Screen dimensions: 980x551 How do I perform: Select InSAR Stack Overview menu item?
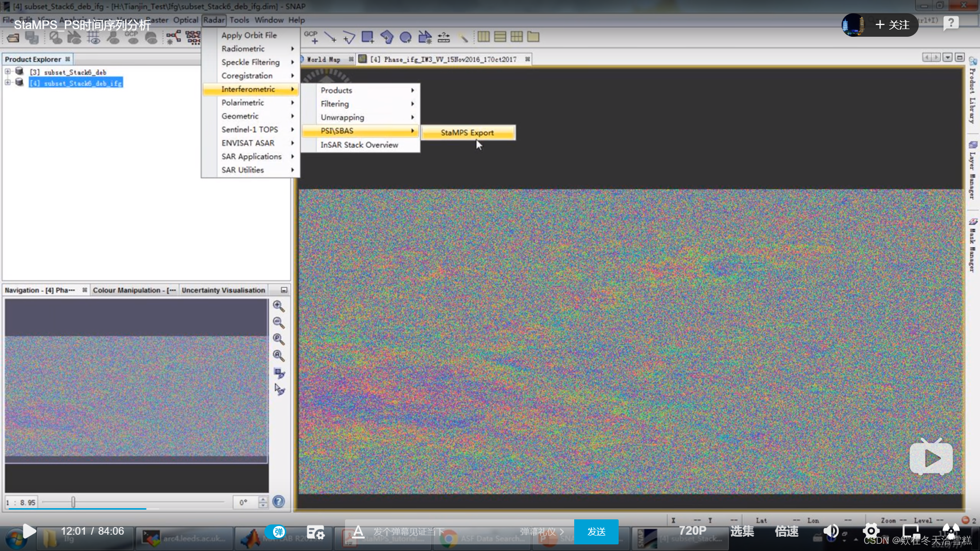pyautogui.click(x=359, y=145)
